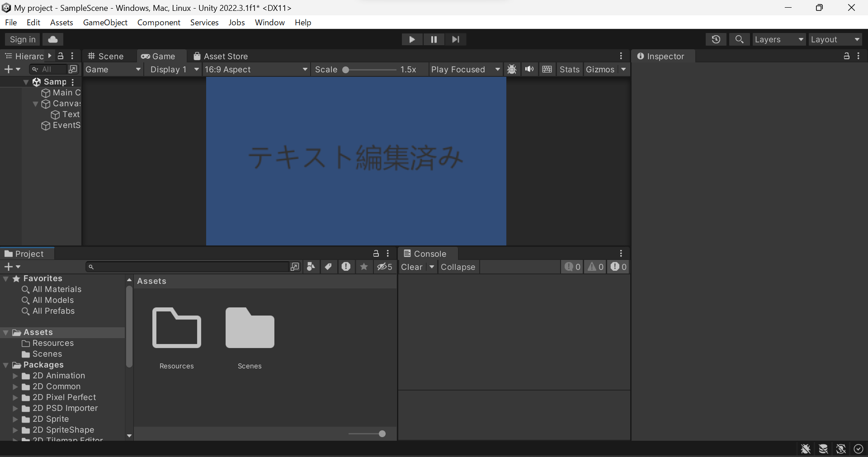Open the GameObject menu
The width and height of the screenshot is (868, 457).
coord(105,23)
